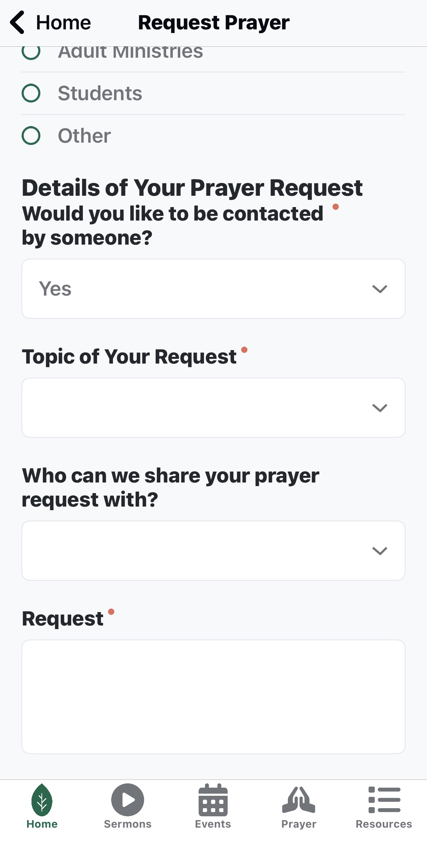Viewport: 427px width, 868px height.
Task: Click the chevron on the Yes dropdown
Action: pyautogui.click(x=380, y=289)
